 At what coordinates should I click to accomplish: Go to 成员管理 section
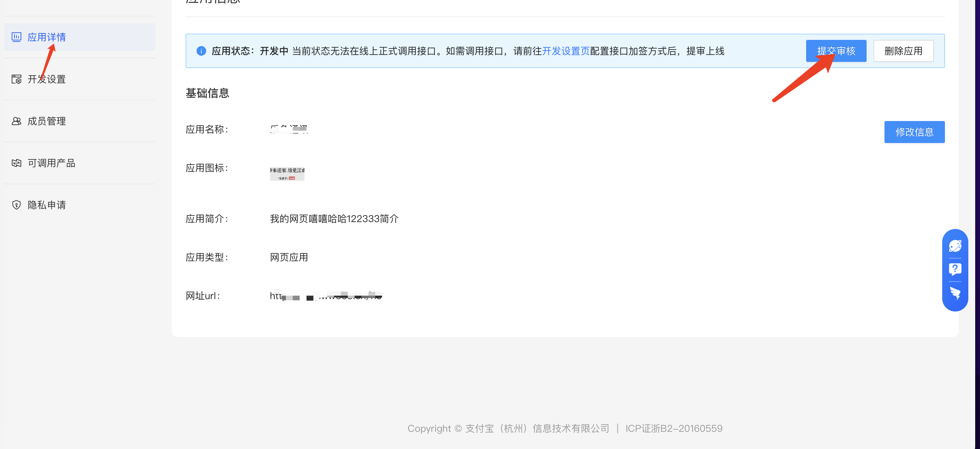[x=79, y=121]
